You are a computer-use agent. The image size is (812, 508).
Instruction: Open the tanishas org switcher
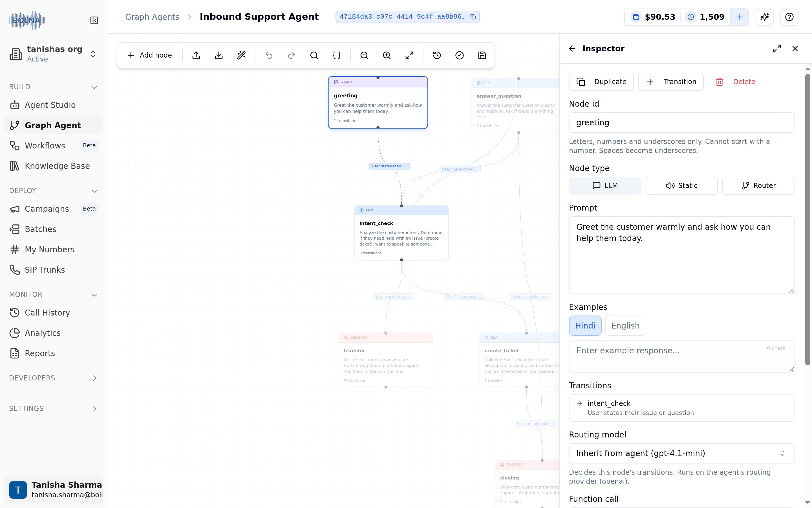click(54, 54)
